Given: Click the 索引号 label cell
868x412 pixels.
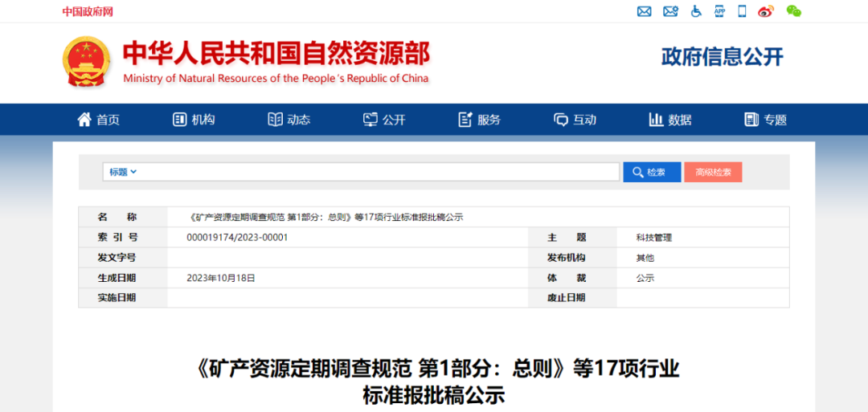Looking at the screenshot, I should click(x=123, y=237).
